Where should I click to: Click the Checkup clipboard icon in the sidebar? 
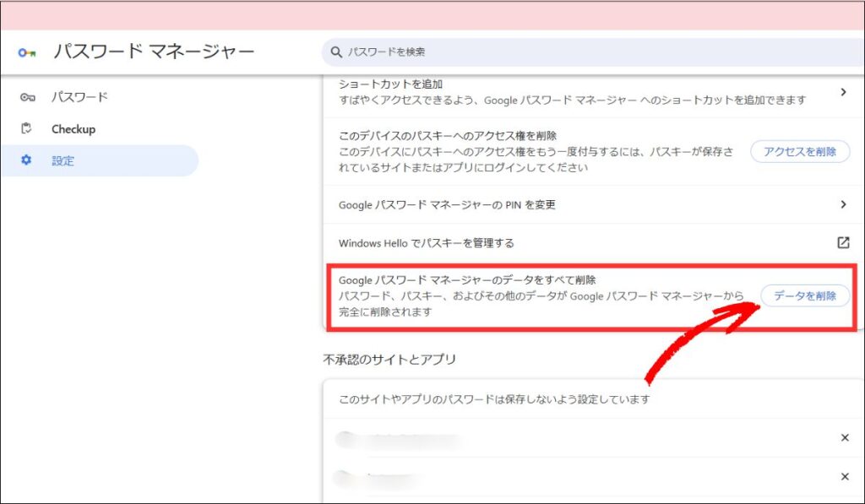coord(26,129)
